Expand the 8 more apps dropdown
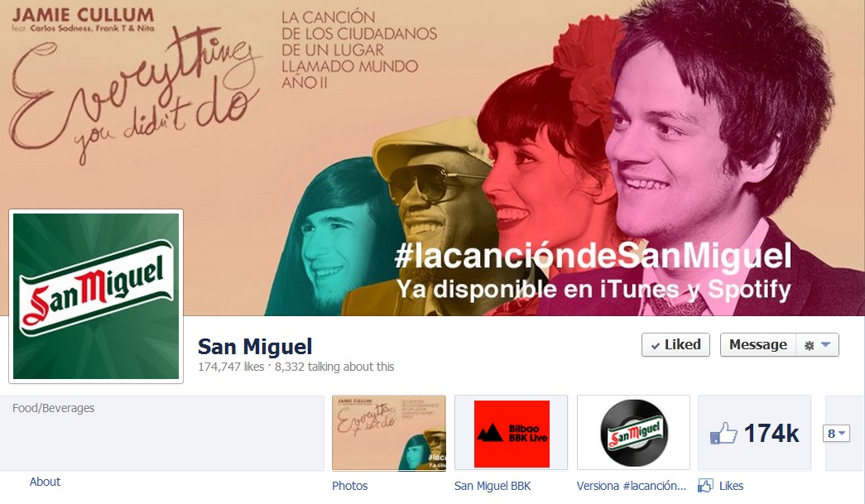 836,434
